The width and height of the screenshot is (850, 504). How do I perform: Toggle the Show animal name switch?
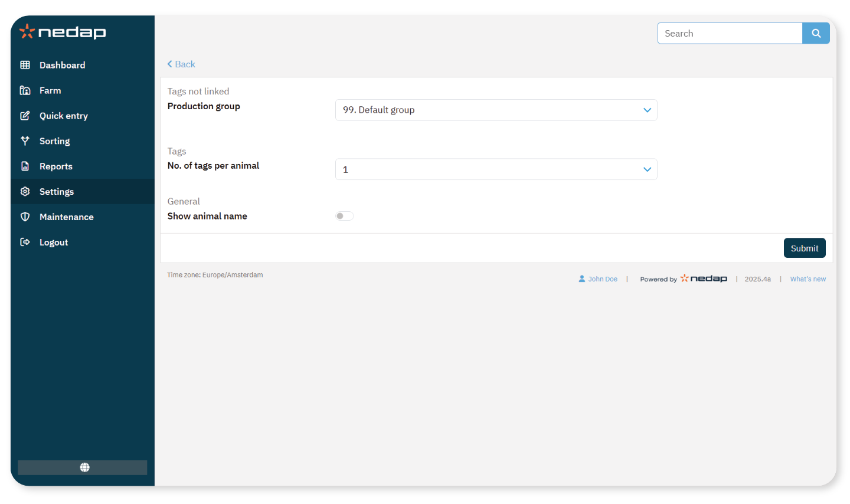click(345, 216)
